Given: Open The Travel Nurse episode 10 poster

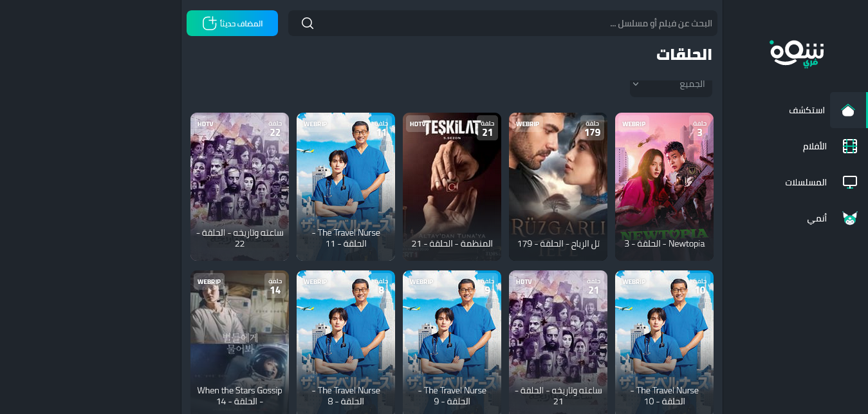Looking at the screenshot, I should [664, 342].
